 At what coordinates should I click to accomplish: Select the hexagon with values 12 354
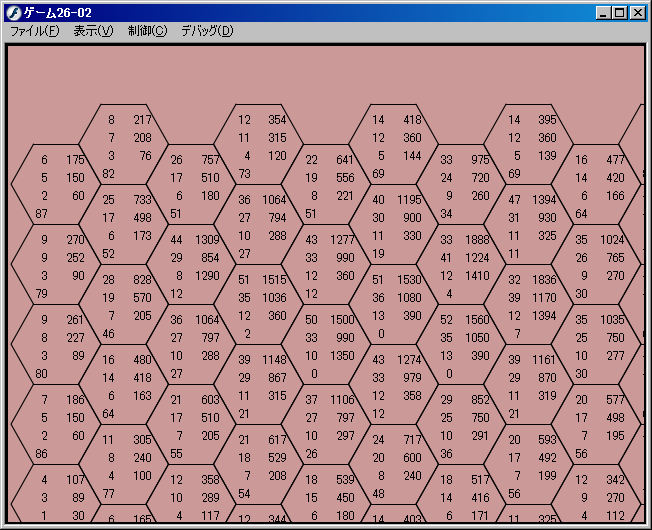(x=259, y=144)
